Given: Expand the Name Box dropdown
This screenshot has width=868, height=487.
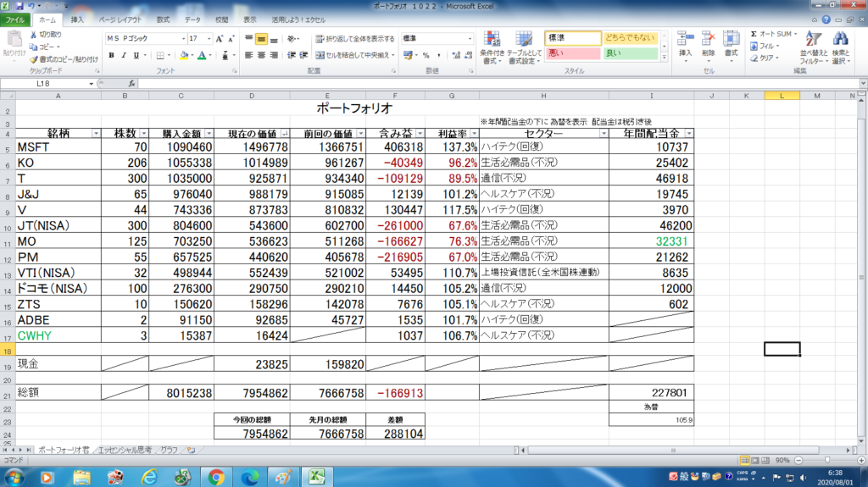Looking at the screenshot, I should 91,84.
